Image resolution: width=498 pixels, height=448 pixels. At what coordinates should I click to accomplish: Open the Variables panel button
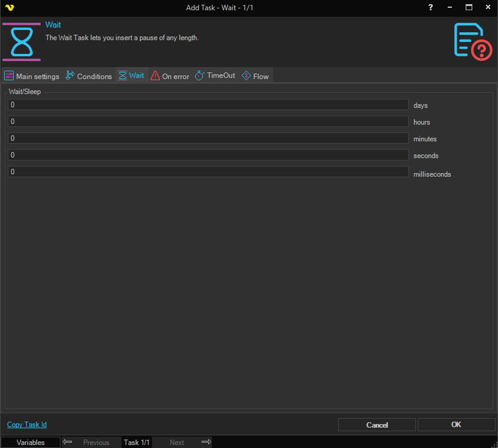(31, 443)
